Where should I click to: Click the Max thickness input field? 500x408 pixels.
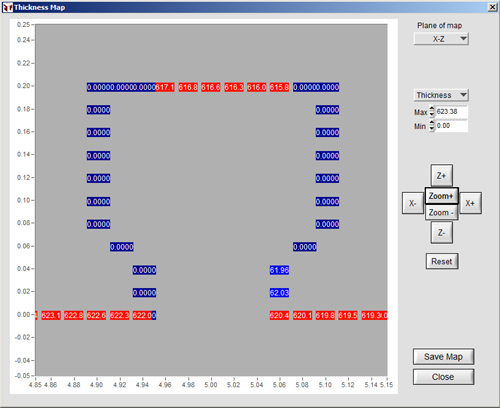[451, 112]
